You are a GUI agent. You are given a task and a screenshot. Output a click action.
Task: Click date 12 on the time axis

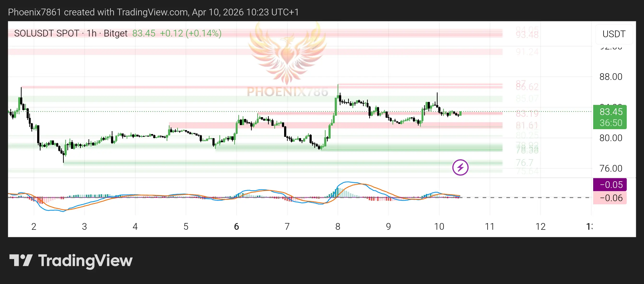tap(540, 226)
